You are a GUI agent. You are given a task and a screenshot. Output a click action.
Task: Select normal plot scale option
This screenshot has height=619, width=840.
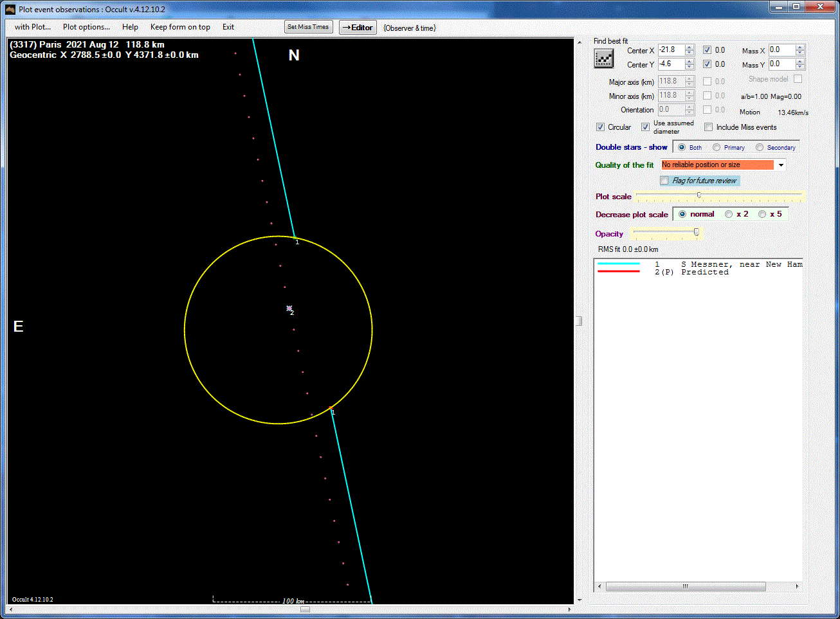pos(682,215)
